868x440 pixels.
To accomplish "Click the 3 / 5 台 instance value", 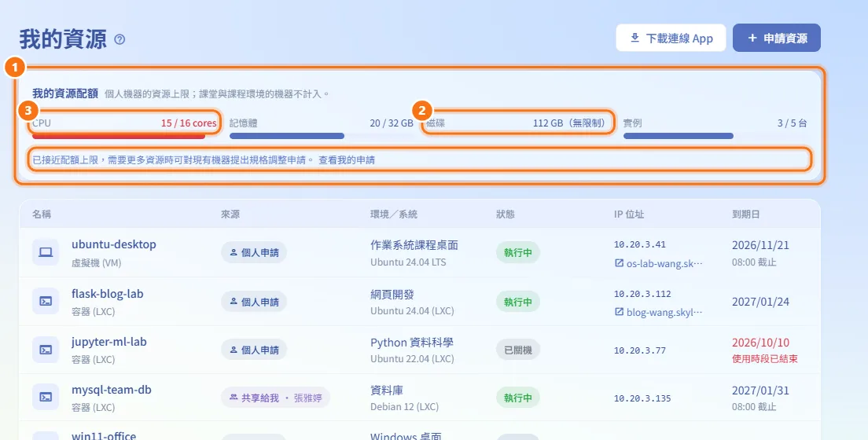I will click(x=793, y=123).
